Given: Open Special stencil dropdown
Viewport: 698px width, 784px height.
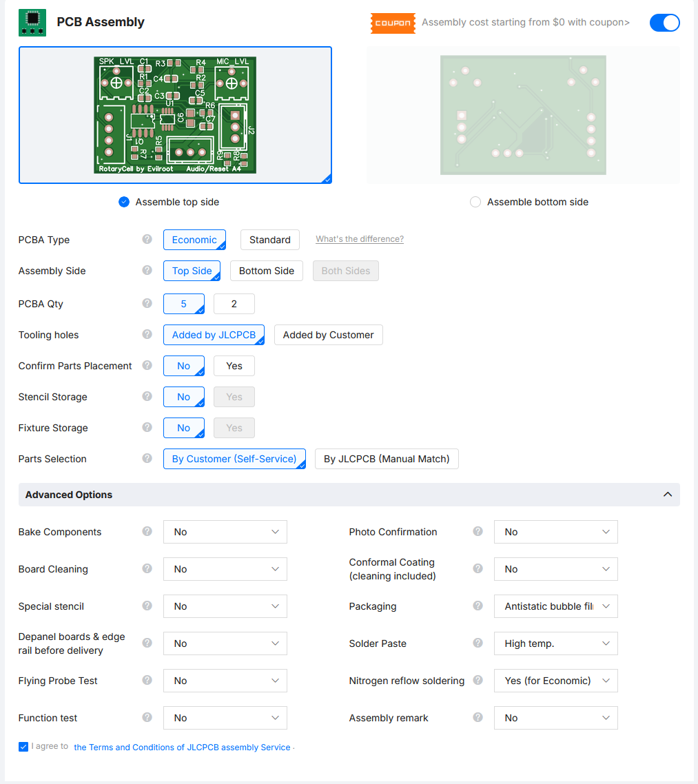Looking at the screenshot, I should click(225, 606).
